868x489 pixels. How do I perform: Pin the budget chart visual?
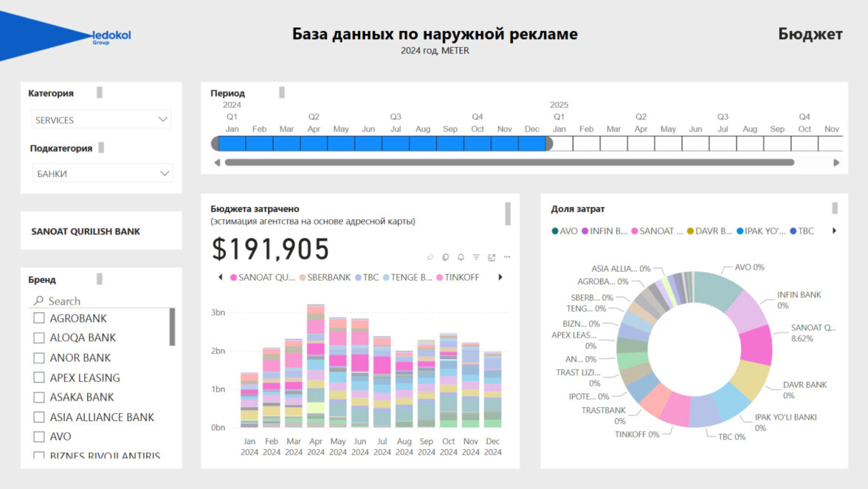(430, 257)
